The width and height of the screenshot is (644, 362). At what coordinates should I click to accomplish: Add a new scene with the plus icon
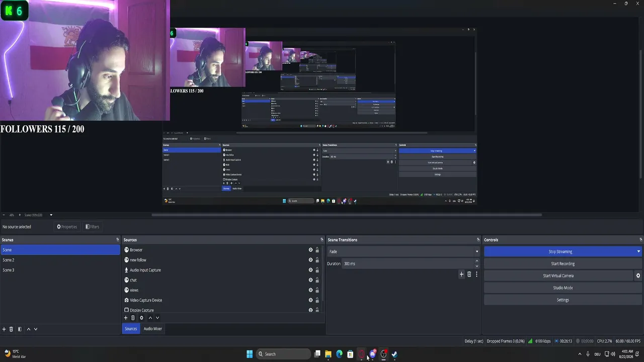(4, 329)
